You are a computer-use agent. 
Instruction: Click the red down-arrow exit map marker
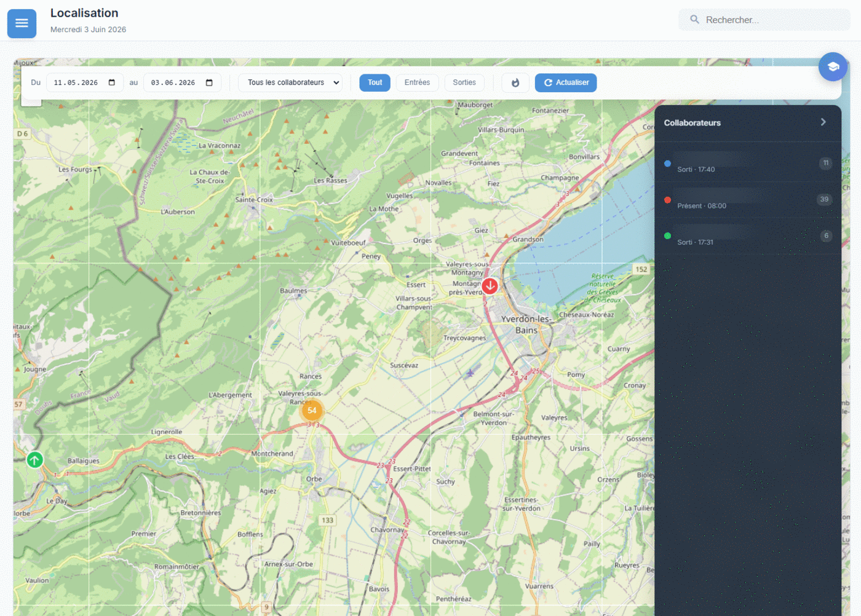(490, 286)
